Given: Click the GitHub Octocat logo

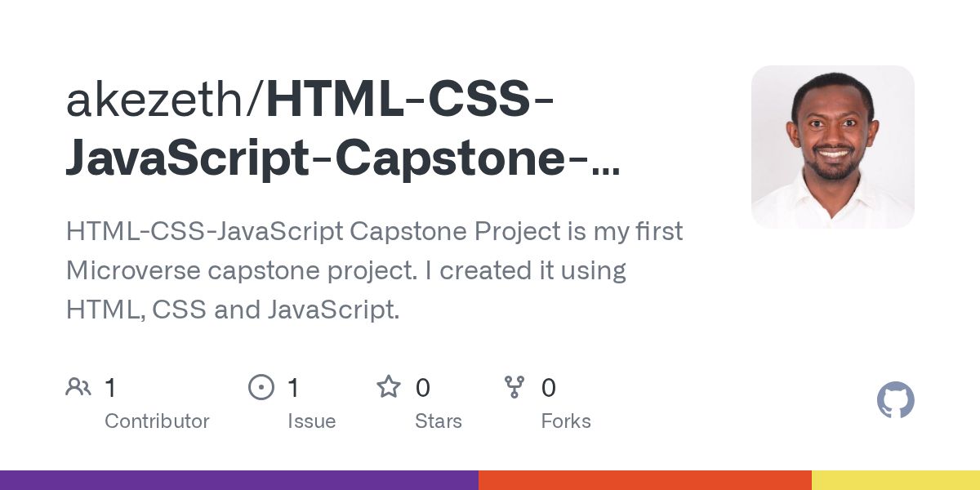Looking at the screenshot, I should point(895,401).
